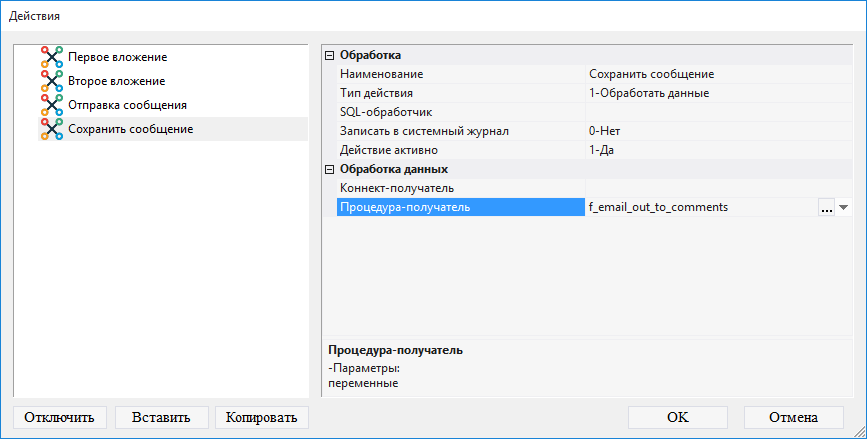Image resolution: width=867 pixels, height=439 pixels.
Task: Click the icon beside Сохранить сообщение
Action: 52,129
